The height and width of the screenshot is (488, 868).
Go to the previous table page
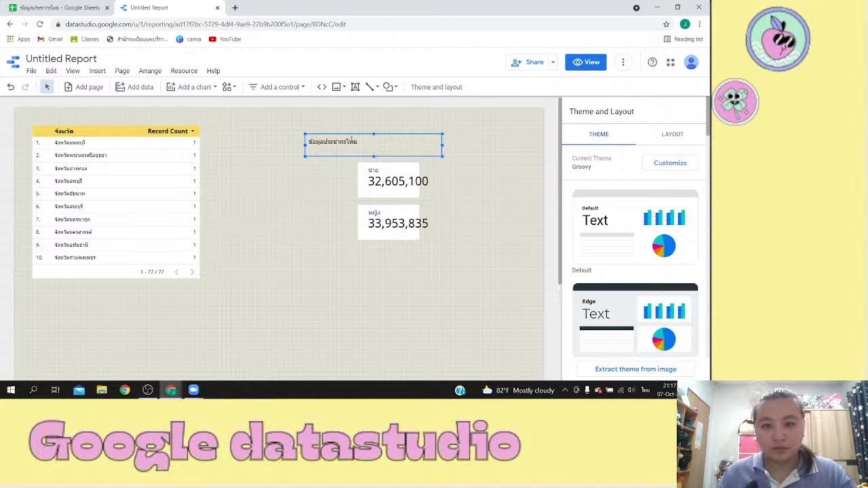[x=176, y=272]
